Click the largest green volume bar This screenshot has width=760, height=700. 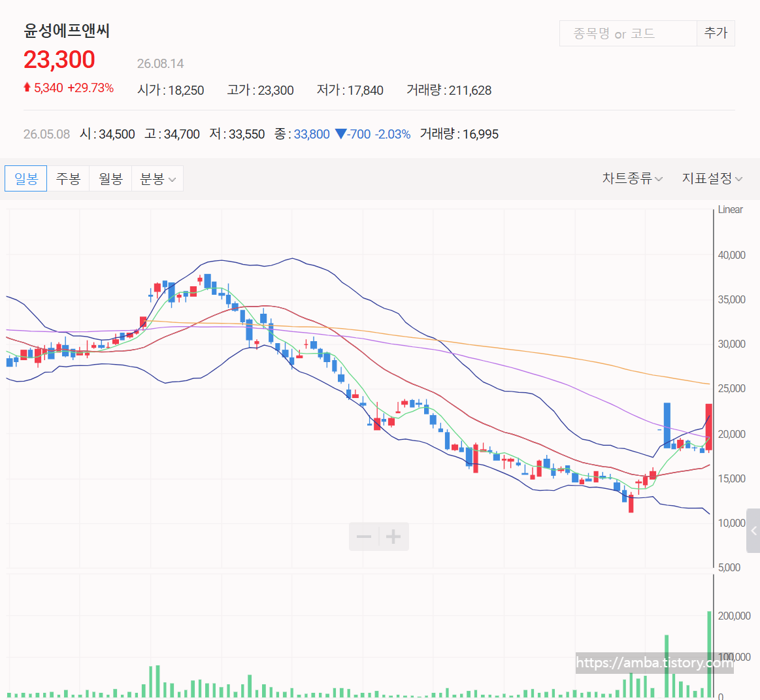[710, 654]
